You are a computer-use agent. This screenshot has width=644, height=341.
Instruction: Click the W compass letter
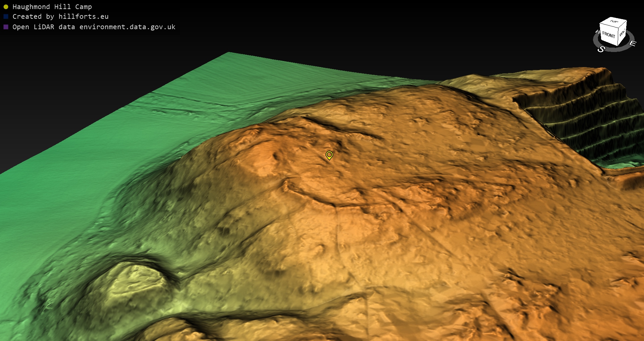(597, 32)
